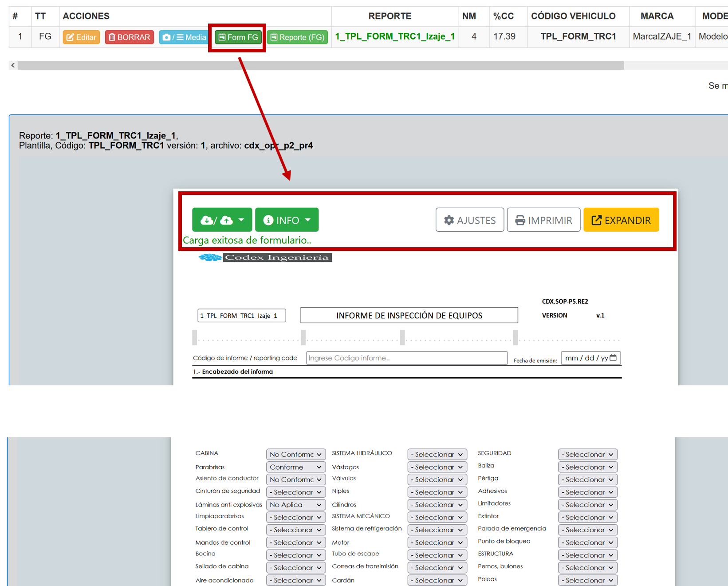Open the Láminas anti explosivas dropdown
728x586 pixels.
[x=295, y=505]
